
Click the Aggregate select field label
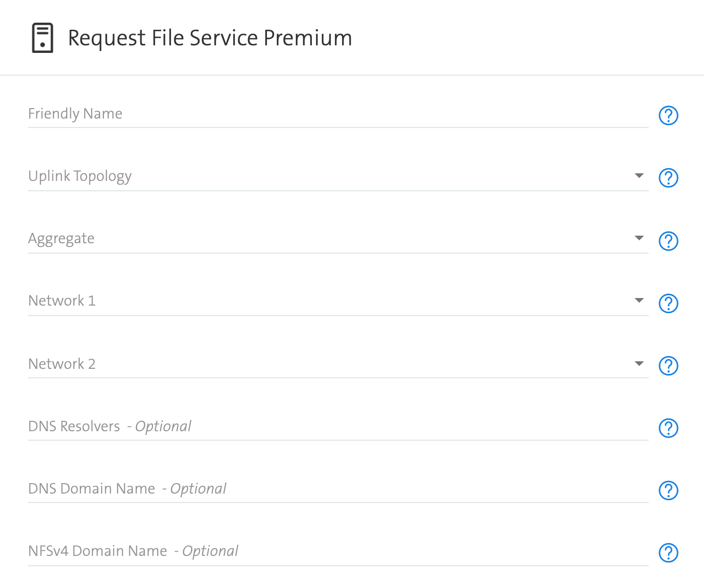click(x=61, y=239)
